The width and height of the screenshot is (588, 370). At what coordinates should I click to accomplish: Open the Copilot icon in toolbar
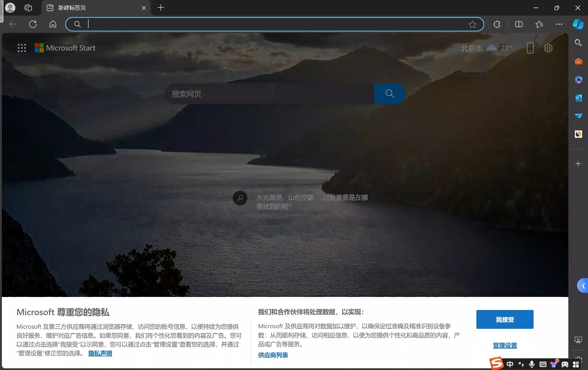pyautogui.click(x=578, y=24)
